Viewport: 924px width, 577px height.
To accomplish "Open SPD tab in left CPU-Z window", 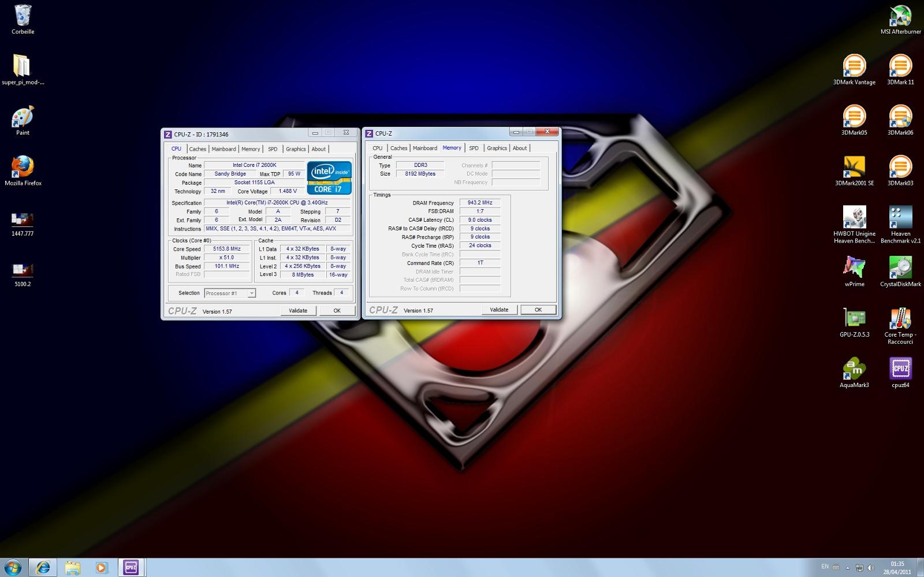I will pyautogui.click(x=273, y=149).
